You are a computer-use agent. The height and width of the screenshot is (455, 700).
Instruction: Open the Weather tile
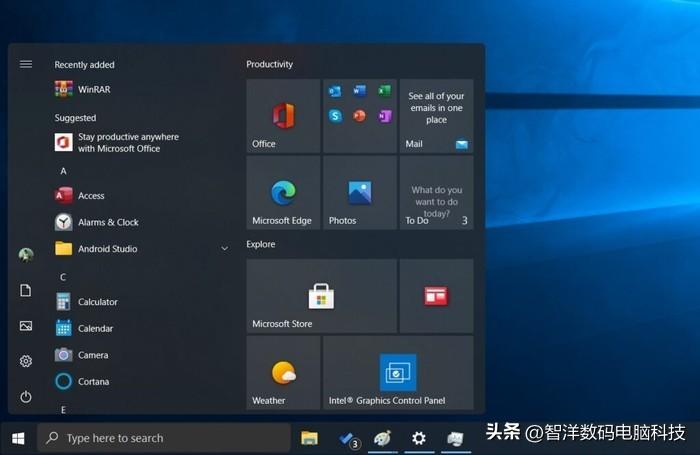point(283,373)
